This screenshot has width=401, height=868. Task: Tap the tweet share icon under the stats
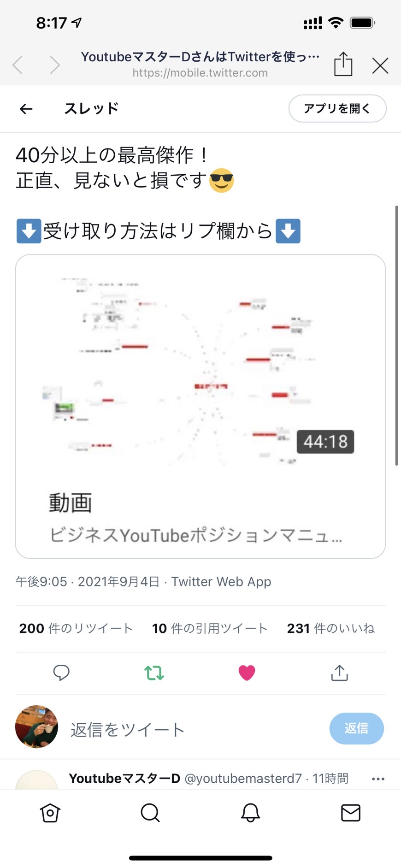tap(339, 673)
